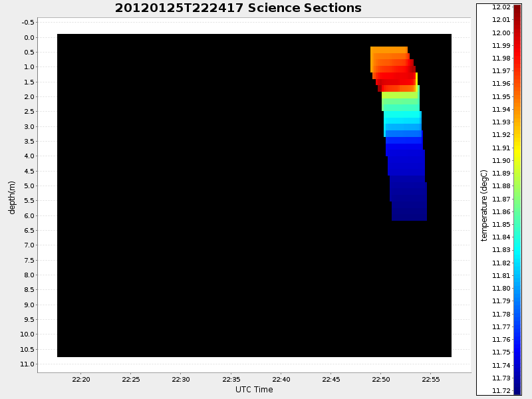Click the 11.0 depth tick label
Viewport: 532px width, 399px height.
(27, 364)
